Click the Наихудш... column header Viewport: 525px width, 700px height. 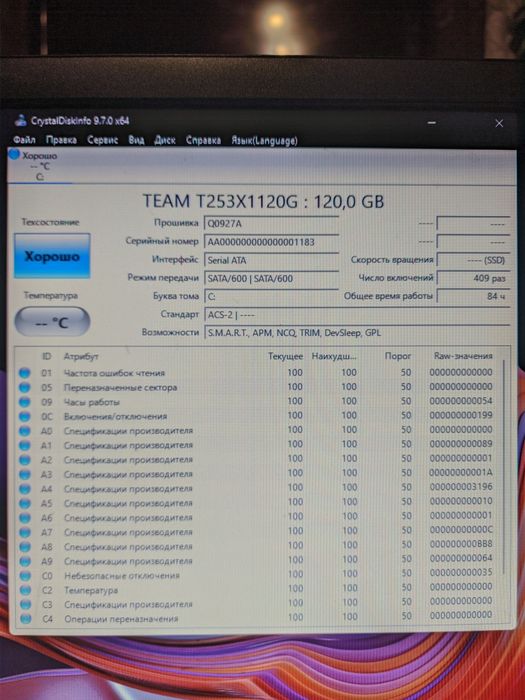point(334,356)
